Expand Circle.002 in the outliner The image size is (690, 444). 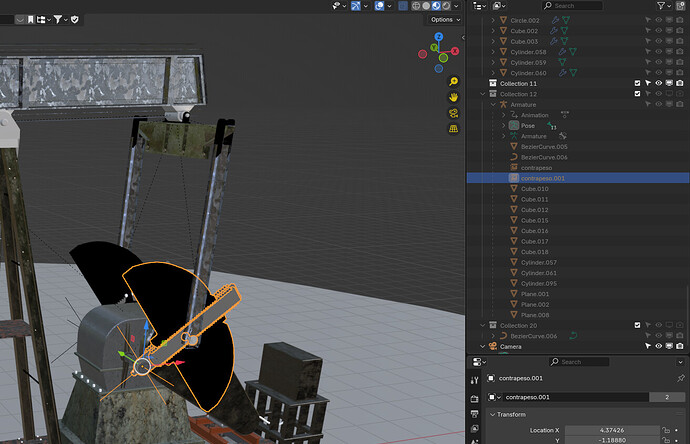coord(493,20)
